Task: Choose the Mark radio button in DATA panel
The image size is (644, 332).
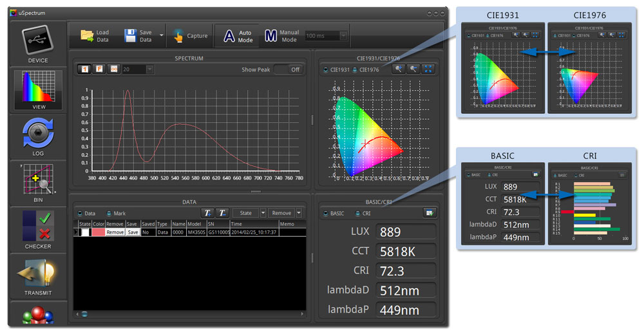Action: (109, 213)
